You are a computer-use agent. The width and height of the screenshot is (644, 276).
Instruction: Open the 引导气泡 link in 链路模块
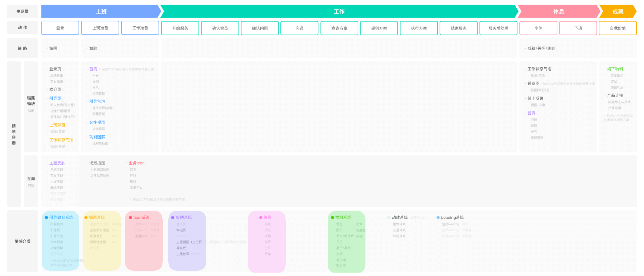97,101
